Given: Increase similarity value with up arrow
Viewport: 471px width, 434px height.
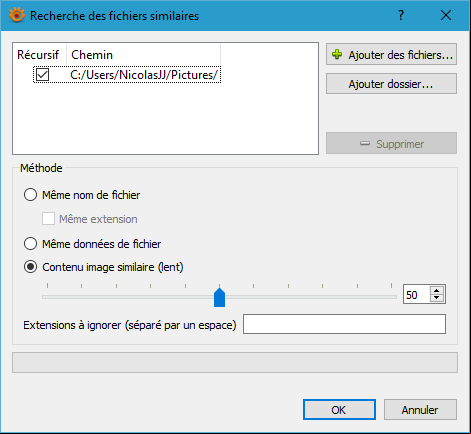Looking at the screenshot, I should pyautogui.click(x=437, y=290).
